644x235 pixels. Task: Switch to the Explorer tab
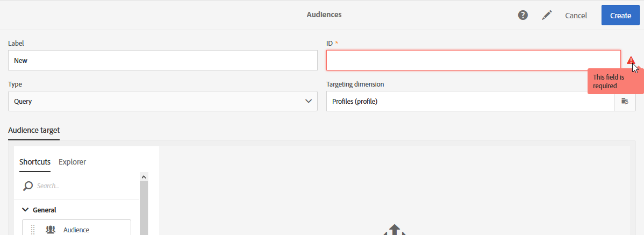click(72, 162)
